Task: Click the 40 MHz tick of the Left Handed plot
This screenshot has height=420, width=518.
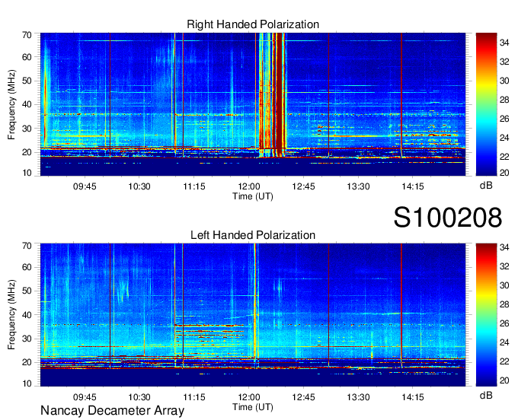Action: click(x=27, y=315)
